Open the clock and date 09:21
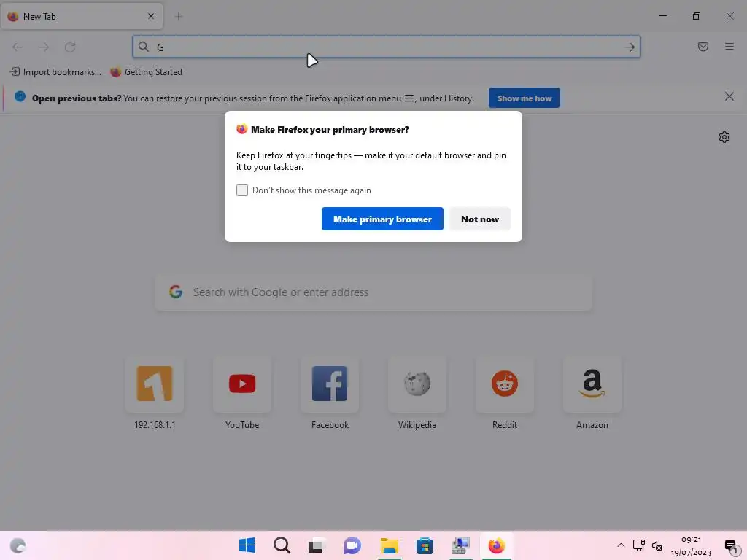Image resolution: width=747 pixels, height=560 pixels. tap(691, 546)
